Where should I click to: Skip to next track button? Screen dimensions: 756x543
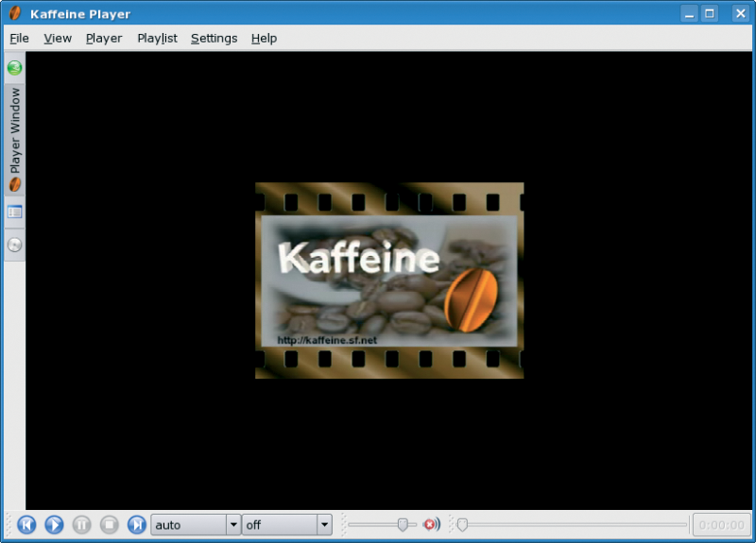click(137, 525)
